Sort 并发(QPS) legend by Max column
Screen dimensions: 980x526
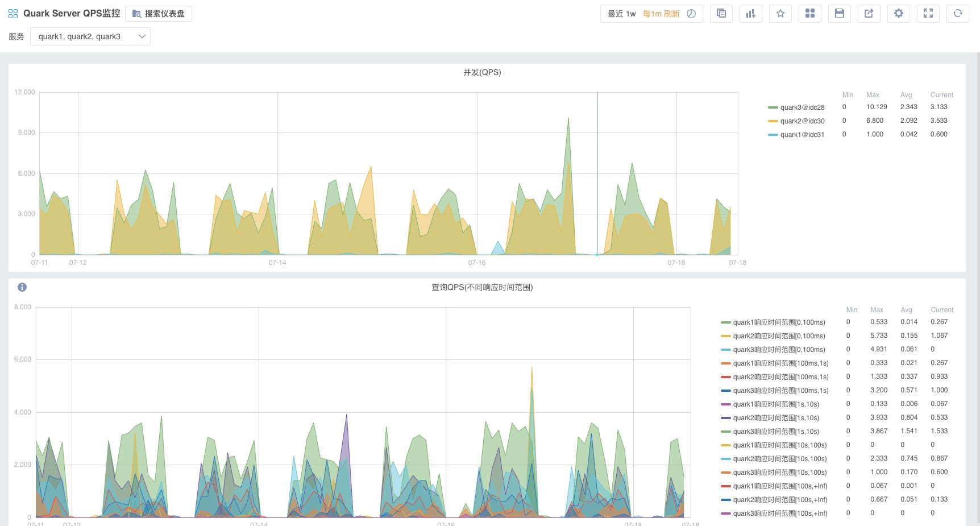[873, 95]
